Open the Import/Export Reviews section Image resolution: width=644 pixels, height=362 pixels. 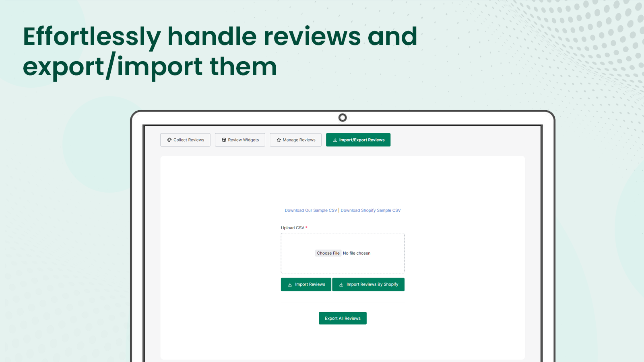coord(358,140)
